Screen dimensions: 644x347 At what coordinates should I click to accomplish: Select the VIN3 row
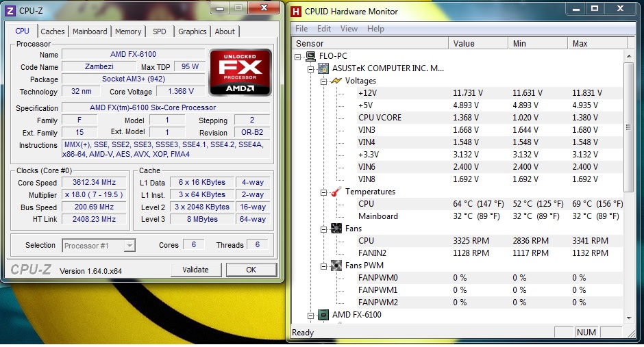490,130
